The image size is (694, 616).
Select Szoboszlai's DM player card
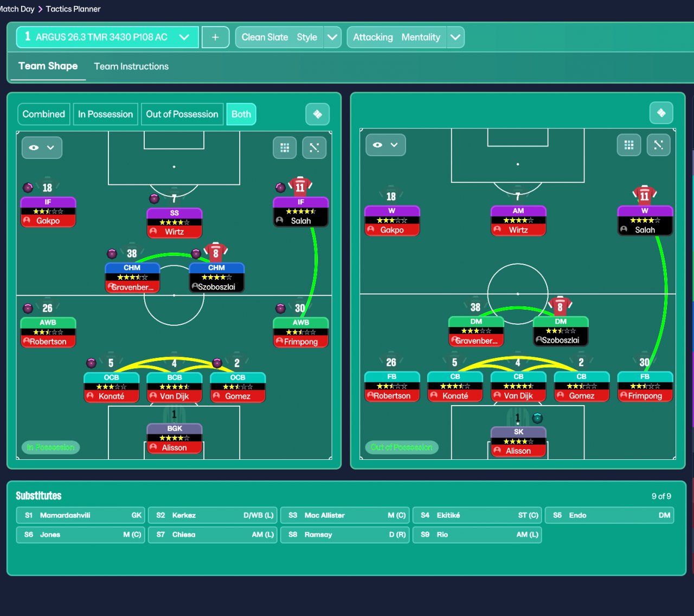[561, 331]
